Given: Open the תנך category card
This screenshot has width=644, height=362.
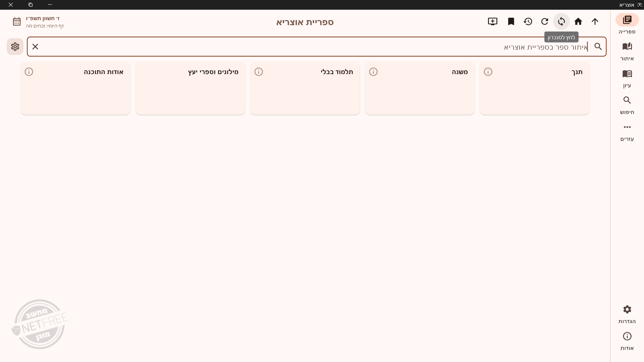Looking at the screenshot, I should pyautogui.click(x=534, y=88).
